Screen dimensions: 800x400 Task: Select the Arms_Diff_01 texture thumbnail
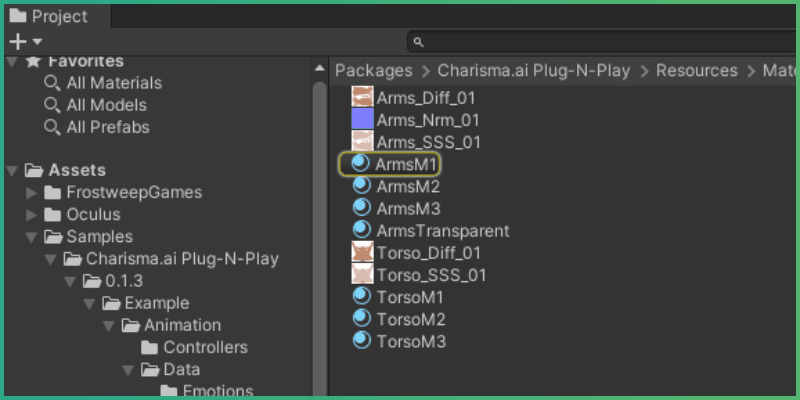[x=362, y=97]
